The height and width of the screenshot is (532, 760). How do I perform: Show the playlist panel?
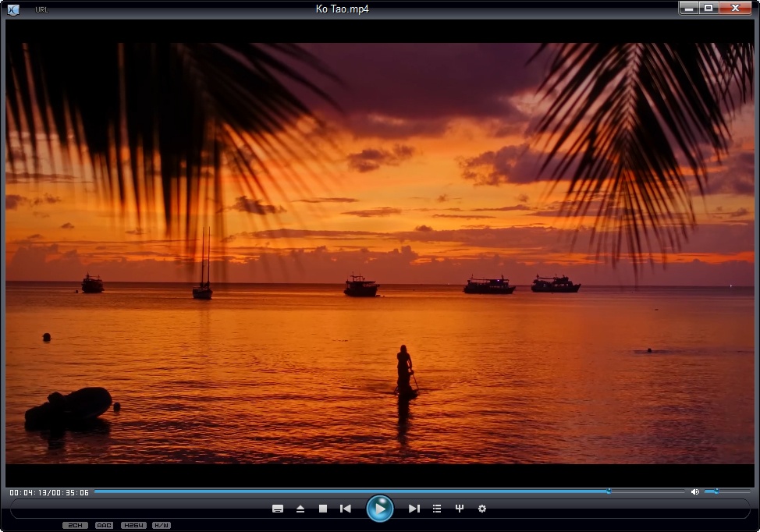point(437,509)
